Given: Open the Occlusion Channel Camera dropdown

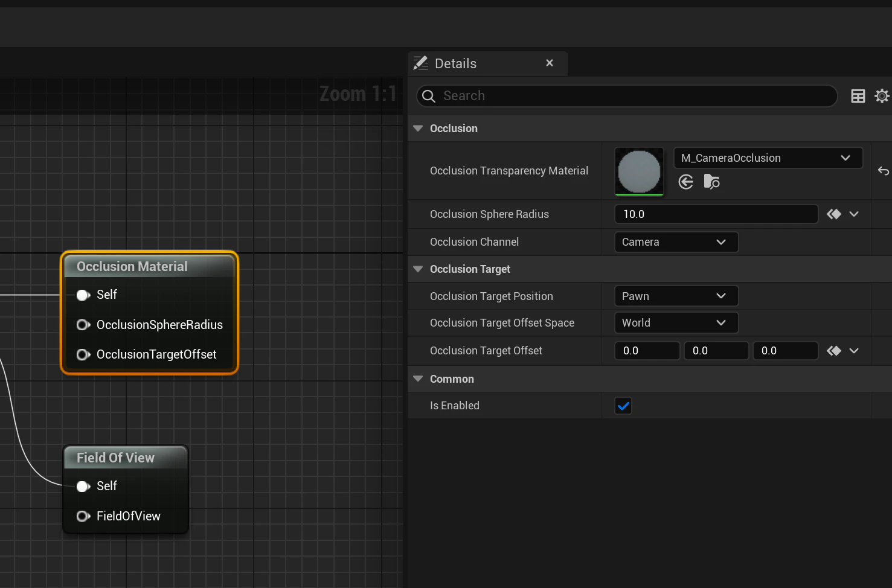Looking at the screenshot, I should click(676, 242).
